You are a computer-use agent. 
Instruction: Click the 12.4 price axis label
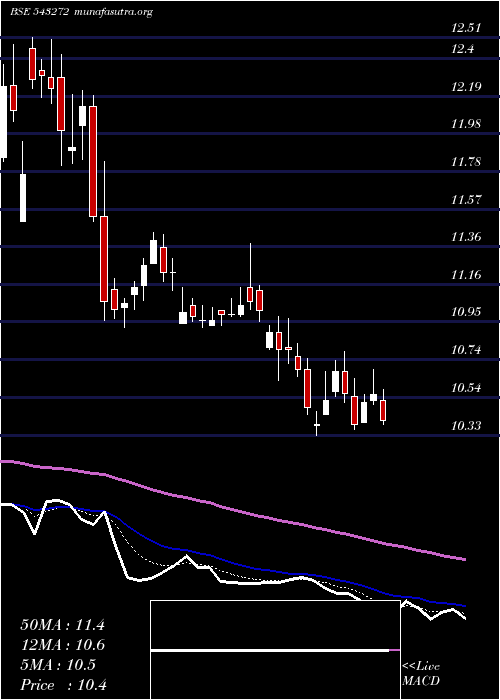click(x=462, y=49)
